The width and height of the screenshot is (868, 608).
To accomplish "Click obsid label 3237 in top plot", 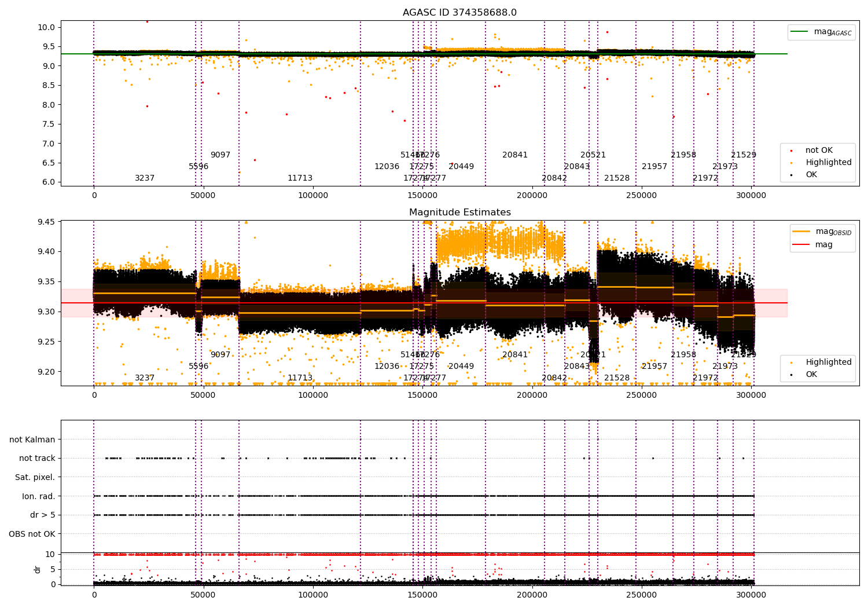I will [145, 178].
